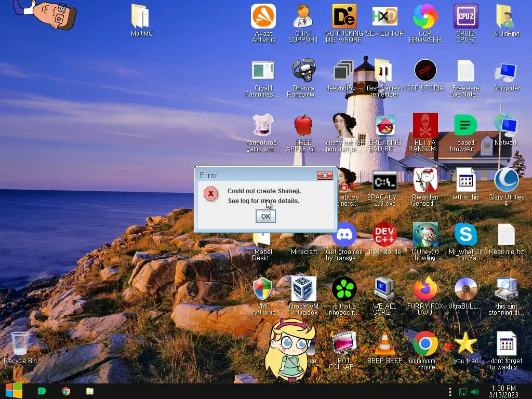The image size is (532, 399).
Task: Open the network status tray icon
Action: click(x=463, y=392)
